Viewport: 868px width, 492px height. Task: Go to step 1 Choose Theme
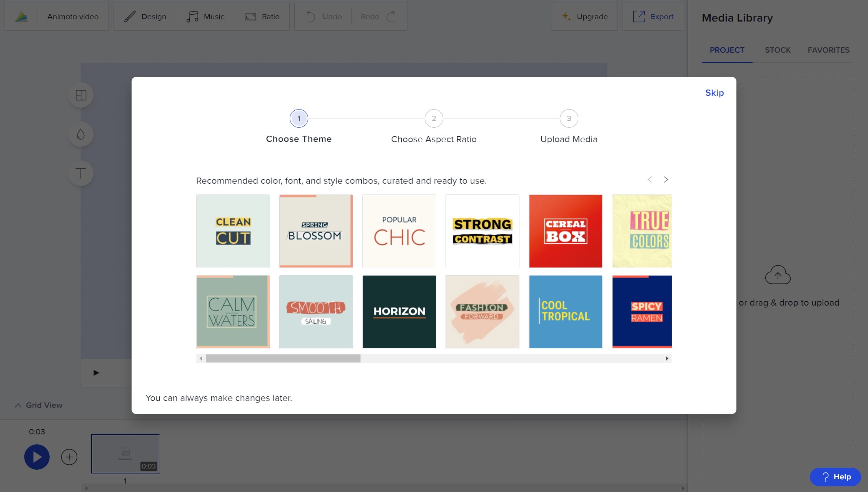299,118
